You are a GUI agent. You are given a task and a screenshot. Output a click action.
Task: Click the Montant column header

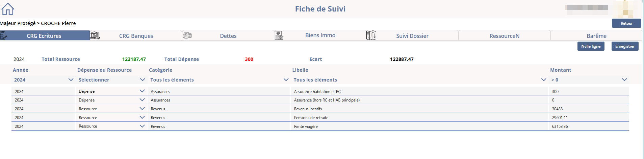[x=561, y=70]
